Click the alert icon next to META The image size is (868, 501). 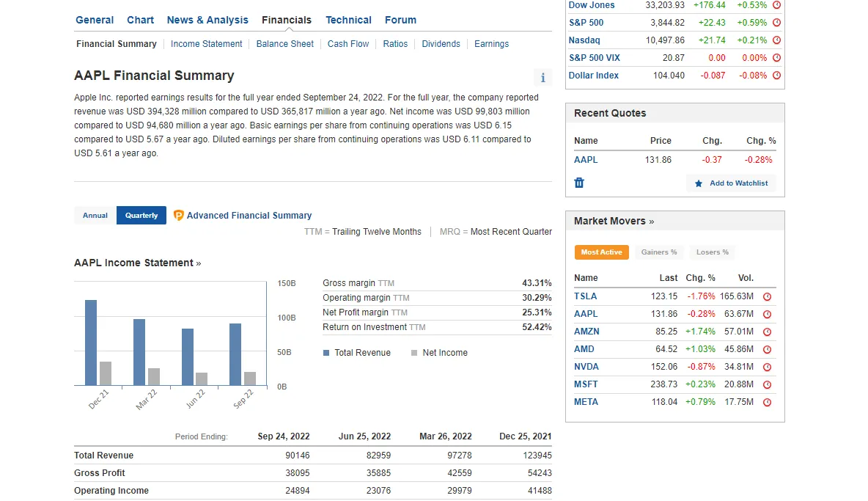pos(768,402)
